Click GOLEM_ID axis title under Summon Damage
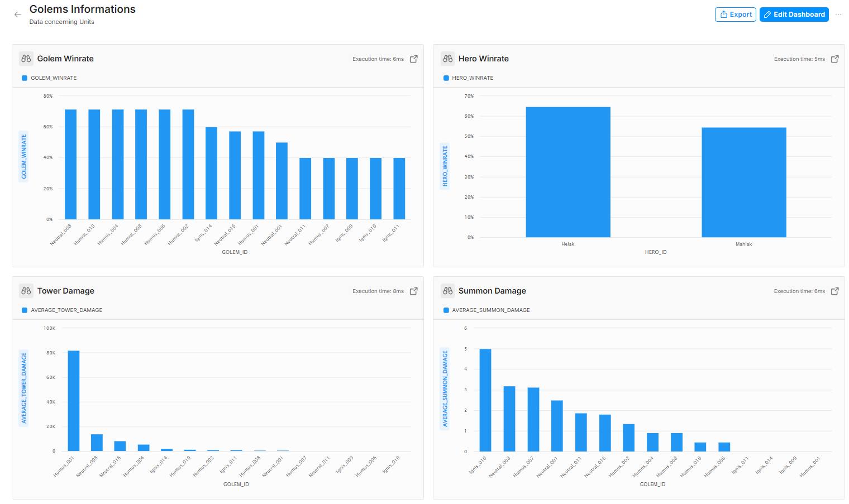Viewport: 849px width, 504px height. [x=652, y=484]
